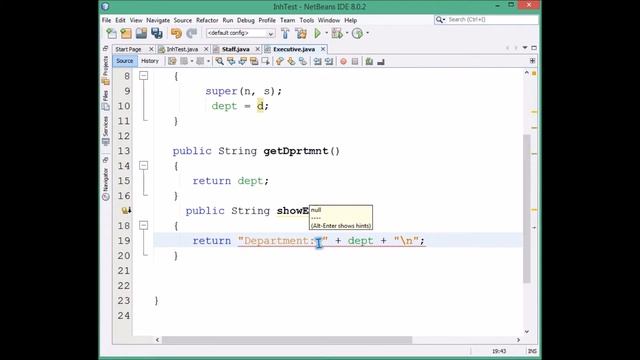This screenshot has height=360, width=640.
Task: Click the Last Edit icon in editor toolbar
Action: [x=172, y=61]
